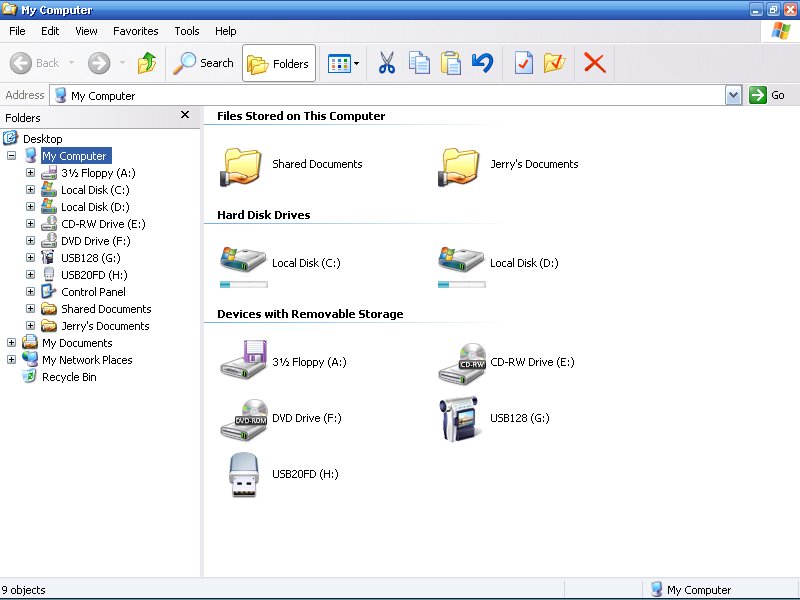Open the Favorites menu

coord(135,31)
